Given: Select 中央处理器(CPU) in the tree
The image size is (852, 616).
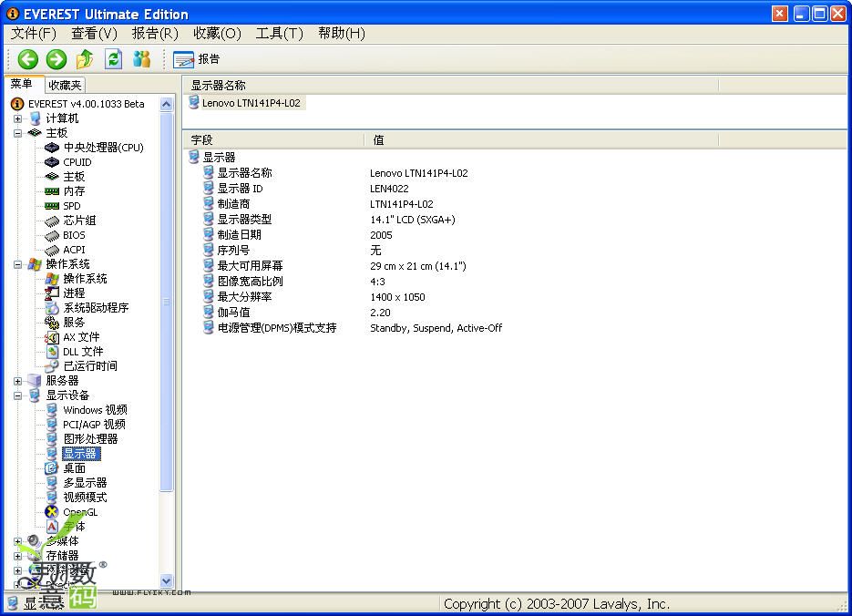Looking at the screenshot, I should pos(103,148).
